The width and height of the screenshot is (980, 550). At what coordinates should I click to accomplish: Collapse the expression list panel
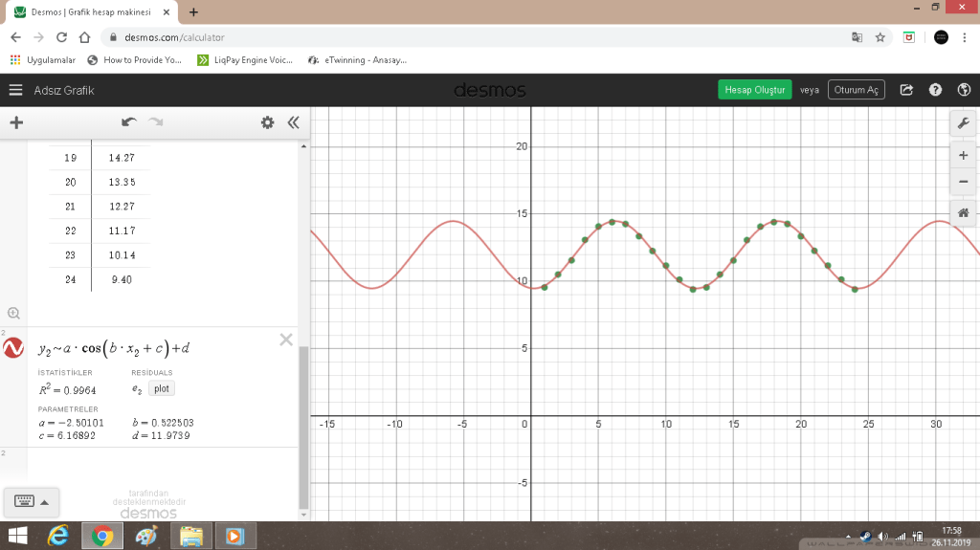pyautogui.click(x=293, y=122)
